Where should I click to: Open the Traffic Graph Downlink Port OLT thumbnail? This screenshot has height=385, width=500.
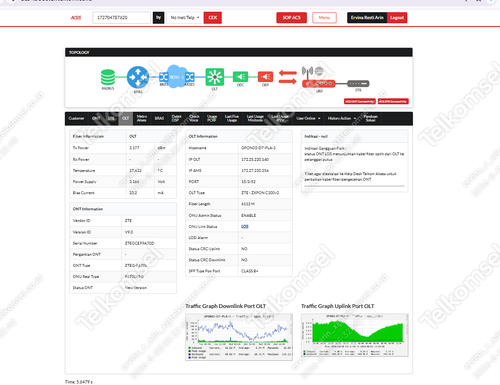pos(239,337)
